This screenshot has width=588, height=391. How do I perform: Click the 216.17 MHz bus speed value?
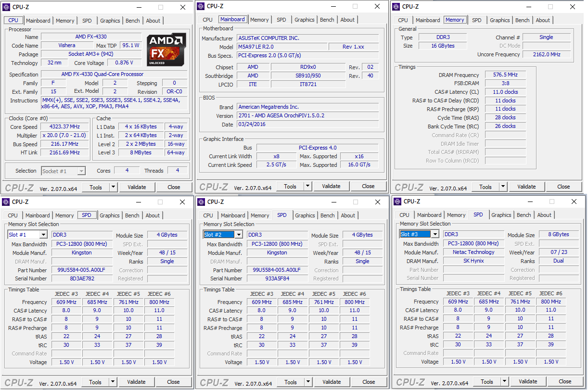(x=65, y=144)
